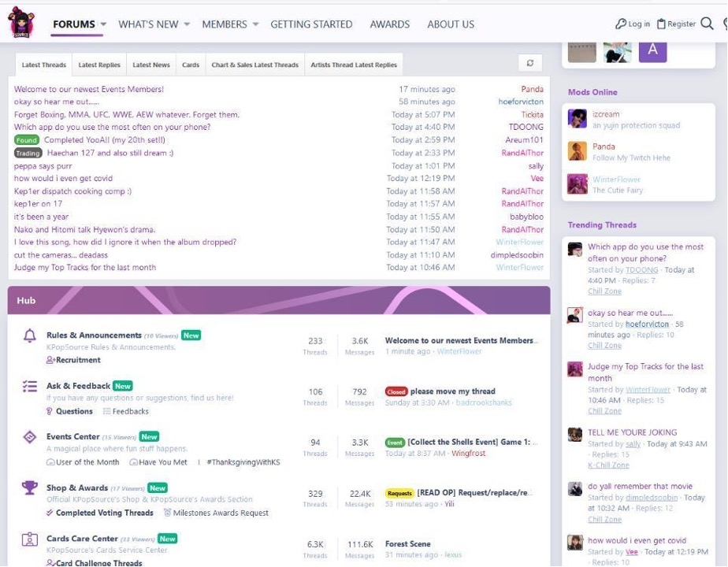Open the About Us page
Image resolution: width=728 pixels, height=567 pixels.
[x=451, y=24]
